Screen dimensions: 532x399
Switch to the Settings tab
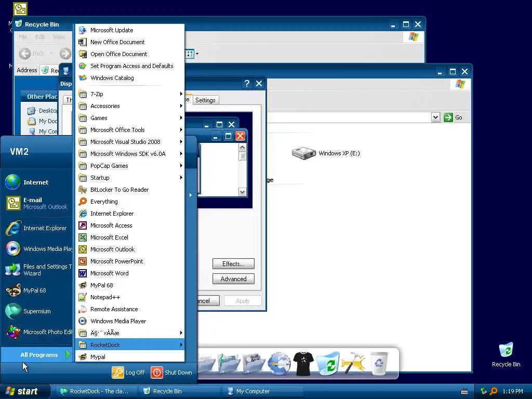(205, 100)
